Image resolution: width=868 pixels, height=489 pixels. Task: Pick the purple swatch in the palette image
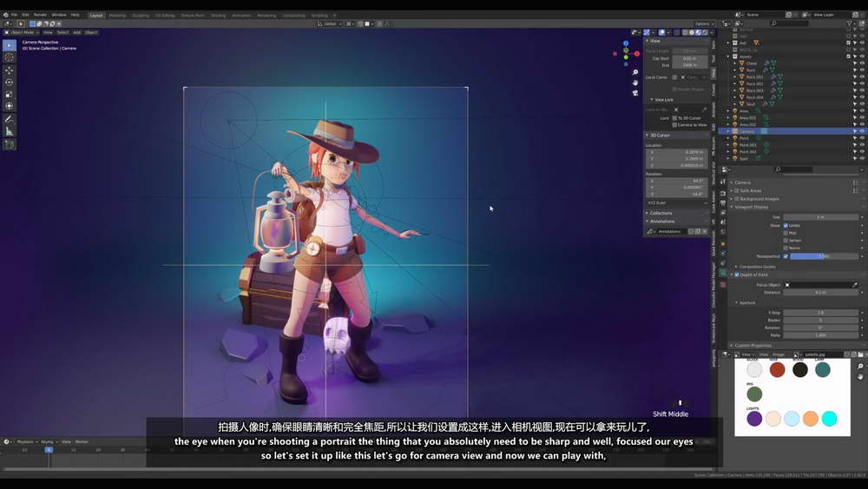754,419
